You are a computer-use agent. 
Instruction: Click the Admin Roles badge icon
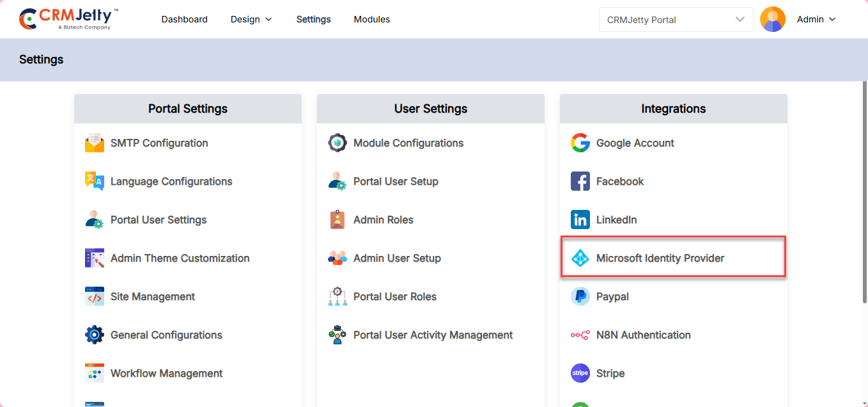click(337, 220)
